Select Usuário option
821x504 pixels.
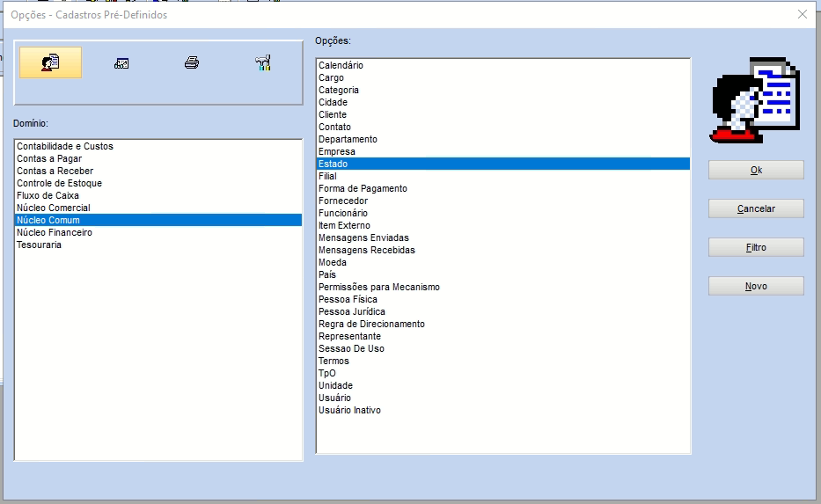(503, 398)
